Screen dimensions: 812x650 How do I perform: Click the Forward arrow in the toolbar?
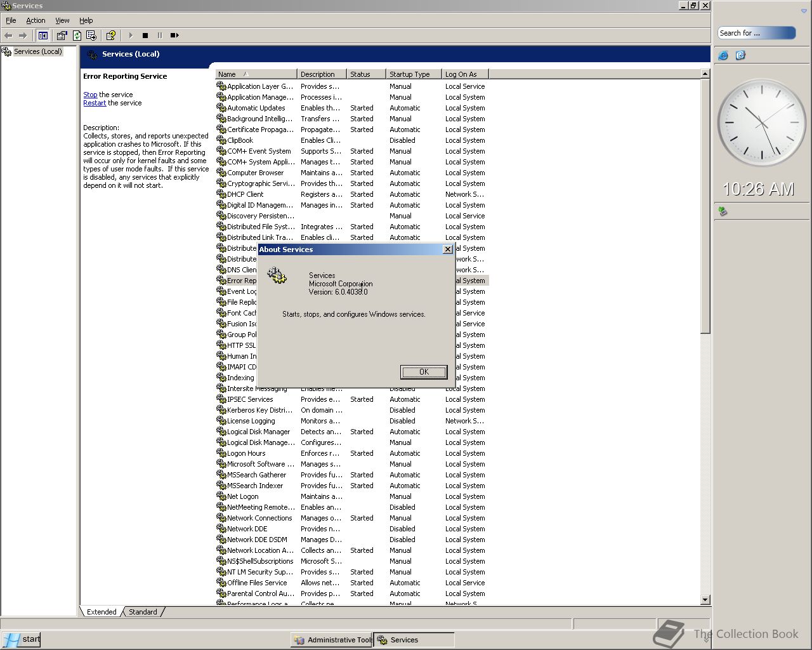23,36
